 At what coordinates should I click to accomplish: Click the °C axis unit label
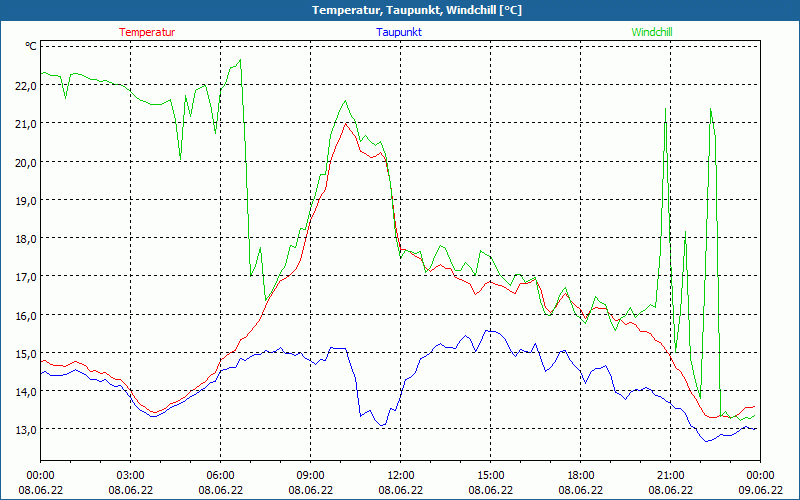click(31, 46)
